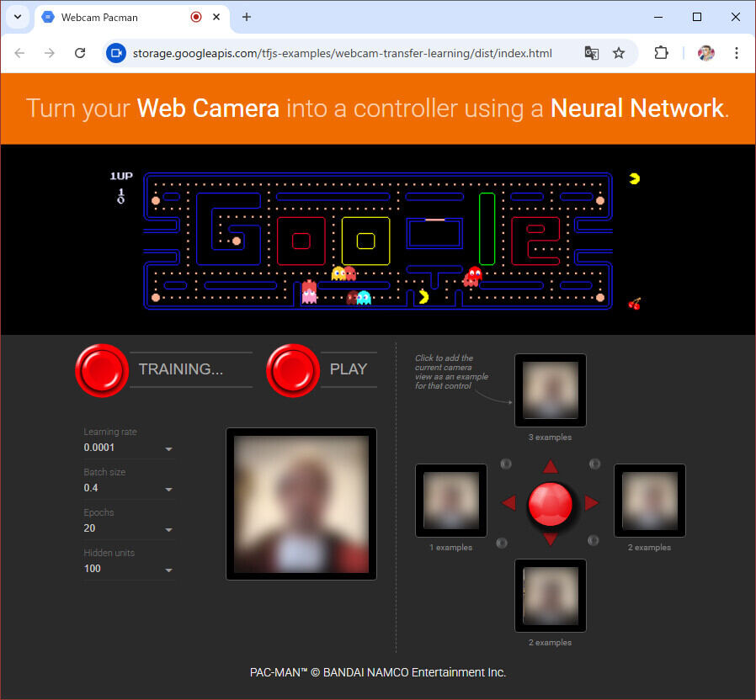Add example to the Up control thumbnail
756x700 pixels.
[550, 390]
